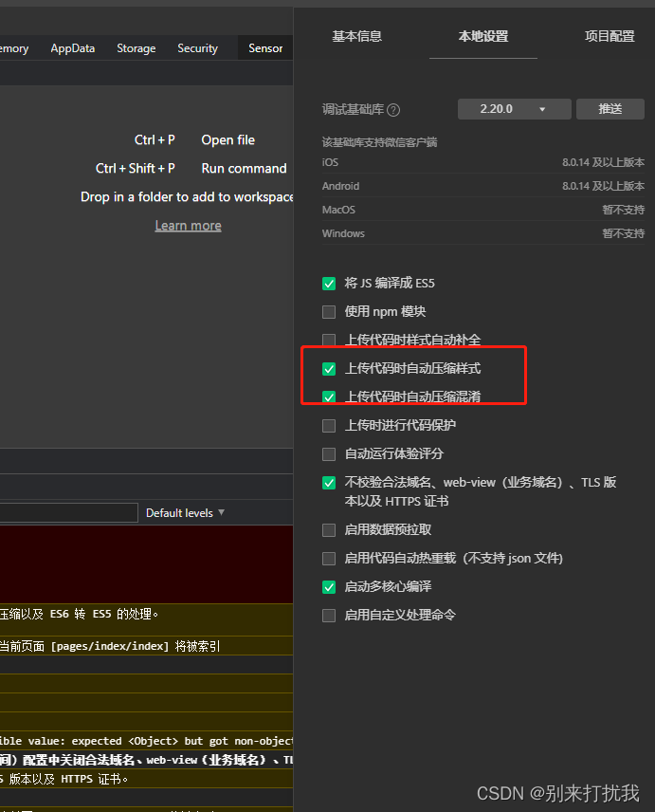Screen dimensions: 655x812
Task: Click the Windows 暂不支持 text
Action: pyautogui.click(x=624, y=233)
